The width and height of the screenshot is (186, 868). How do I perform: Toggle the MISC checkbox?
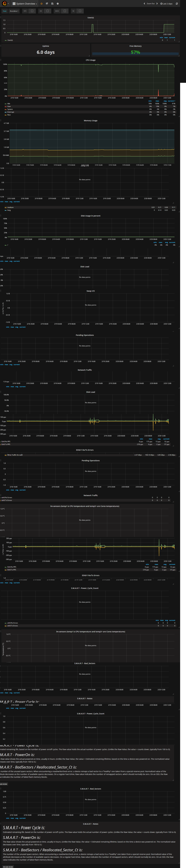[x=65, y=11]
